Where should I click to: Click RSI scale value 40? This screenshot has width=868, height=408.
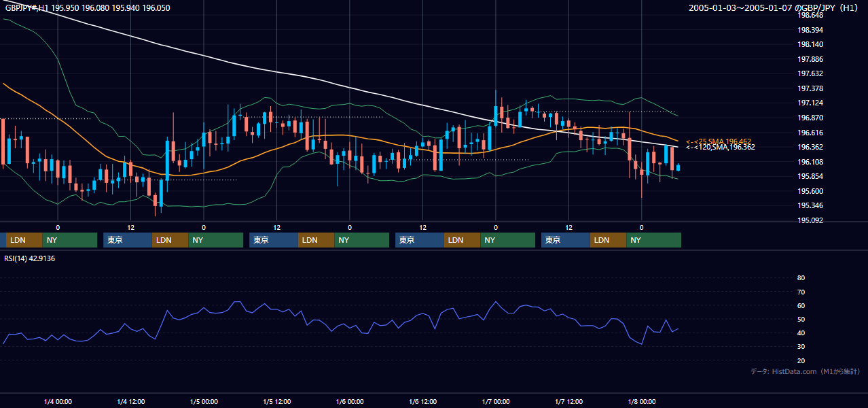[x=801, y=333]
